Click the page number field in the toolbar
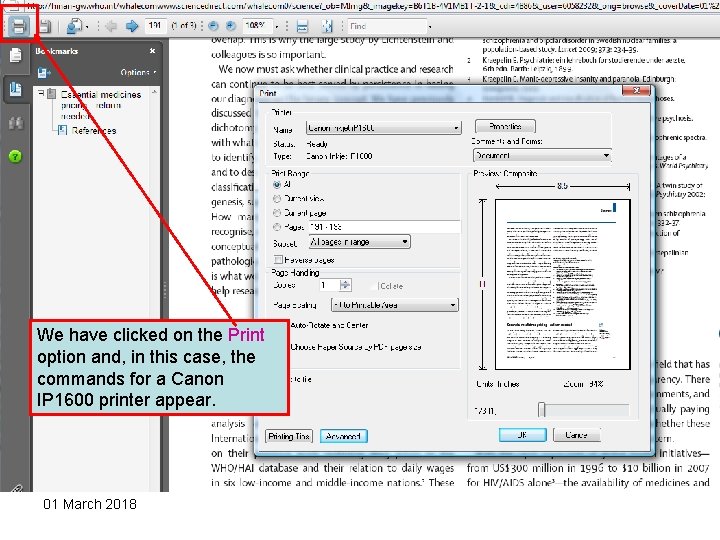This screenshot has height=540, width=720. pyautogui.click(x=155, y=26)
